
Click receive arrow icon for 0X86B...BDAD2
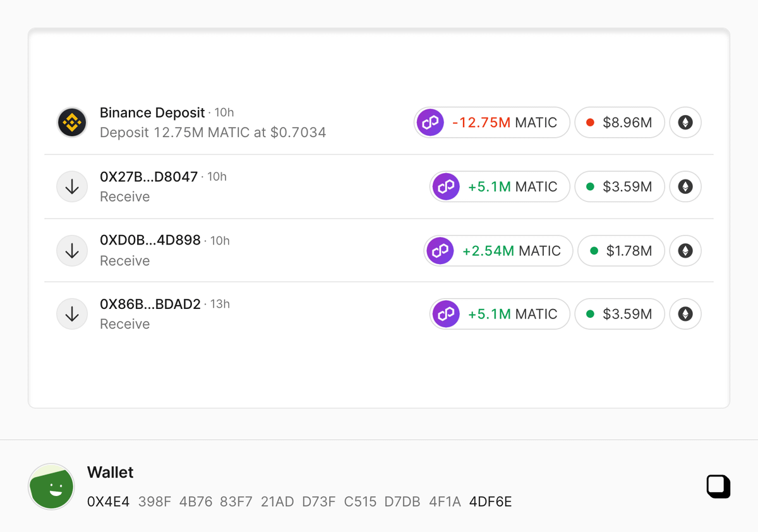pos(72,314)
